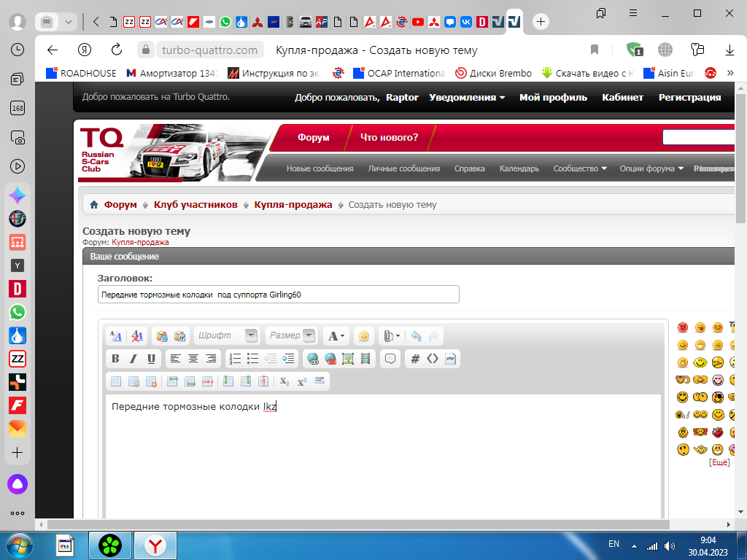Open Личные сообщения menu item
This screenshot has height=560, width=747.
pyautogui.click(x=403, y=168)
